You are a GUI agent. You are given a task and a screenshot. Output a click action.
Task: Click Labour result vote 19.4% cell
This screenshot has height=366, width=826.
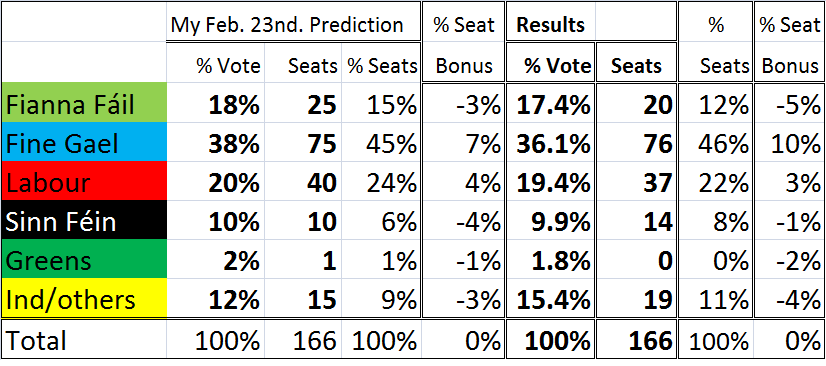tap(551, 180)
